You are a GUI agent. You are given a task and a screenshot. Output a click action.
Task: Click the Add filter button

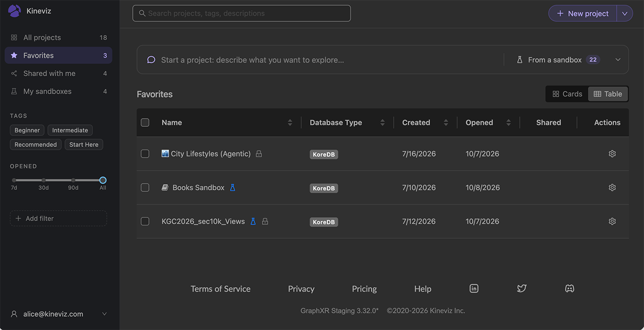(x=59, y=218)
